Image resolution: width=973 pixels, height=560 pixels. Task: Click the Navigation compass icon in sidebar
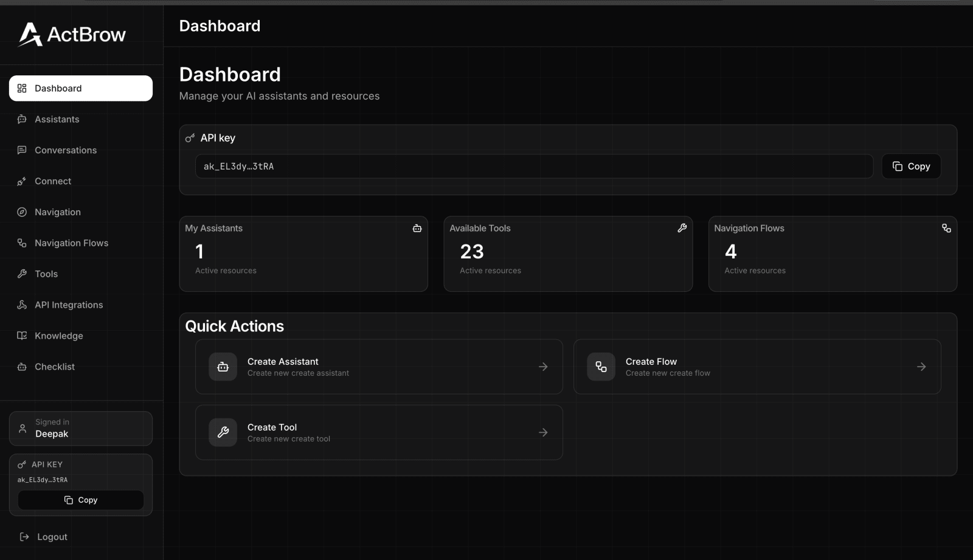pyautogui.click(x=22, y=212)
